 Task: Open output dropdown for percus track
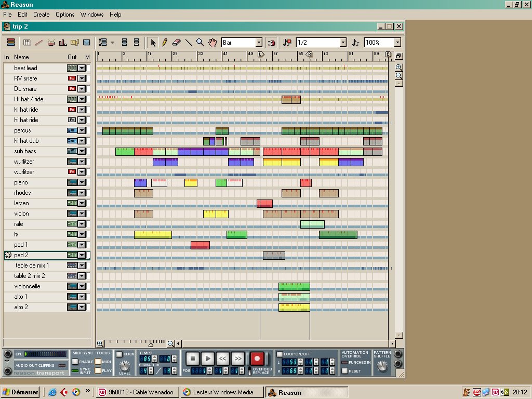coord(82,130)
